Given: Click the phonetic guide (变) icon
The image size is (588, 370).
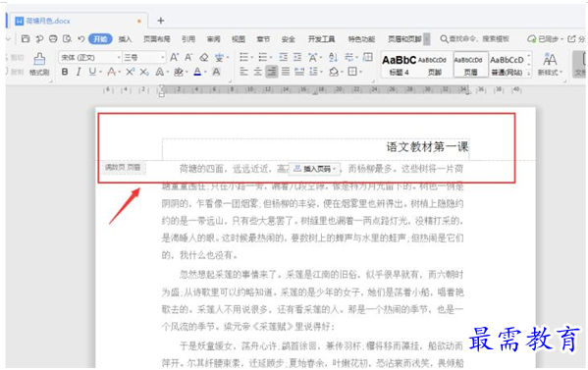Looking at the screenshot, I should tap(219, 57).
